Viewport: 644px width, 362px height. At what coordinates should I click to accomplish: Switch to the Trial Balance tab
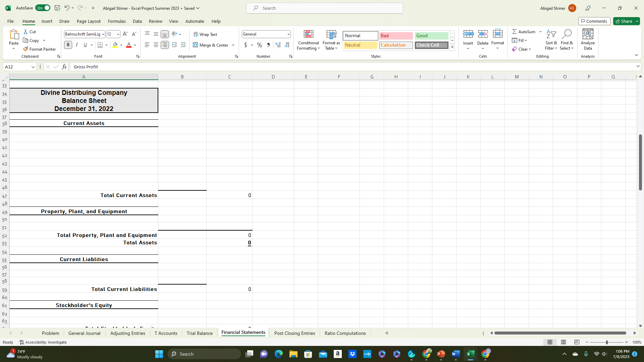pos(200,333)
